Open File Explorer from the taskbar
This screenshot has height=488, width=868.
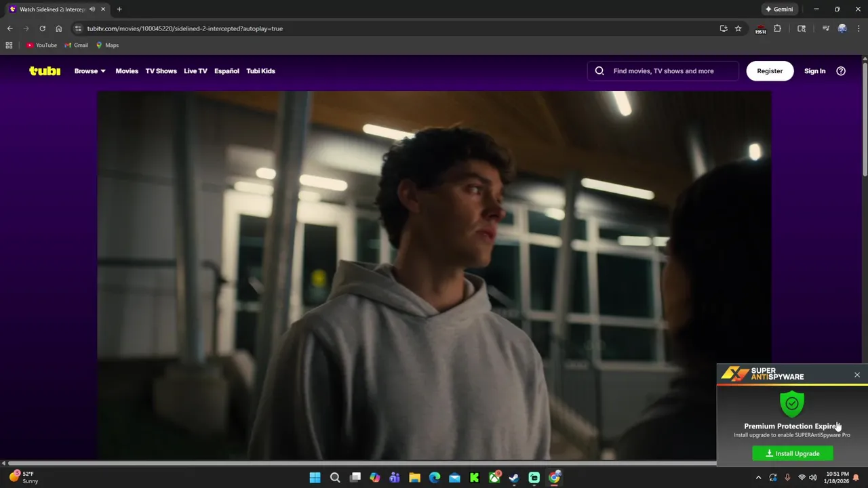click(414, 478)
